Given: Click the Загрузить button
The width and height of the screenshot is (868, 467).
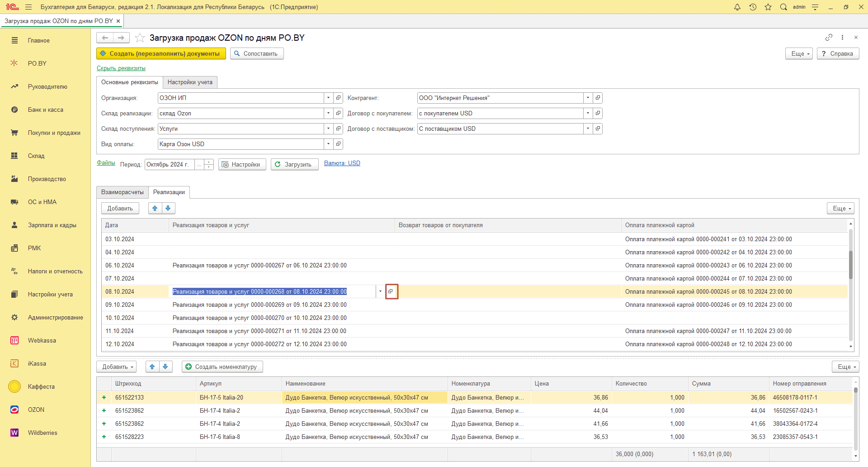Looking at the screenshot, I should 295,164.
